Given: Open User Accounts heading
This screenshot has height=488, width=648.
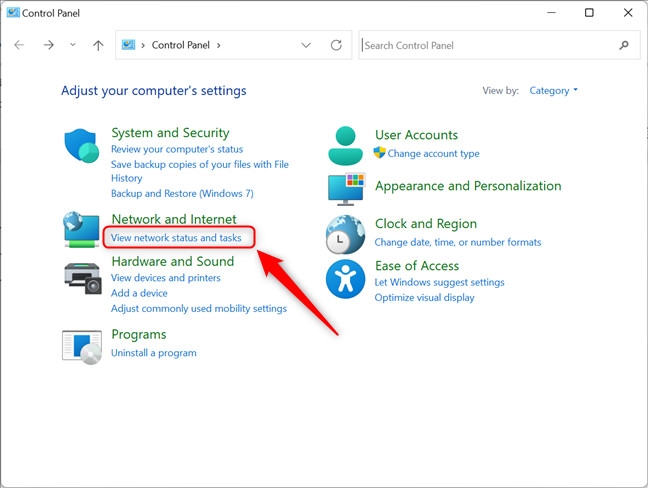Looking at the screenshot, I should click(x=417, y=135).
